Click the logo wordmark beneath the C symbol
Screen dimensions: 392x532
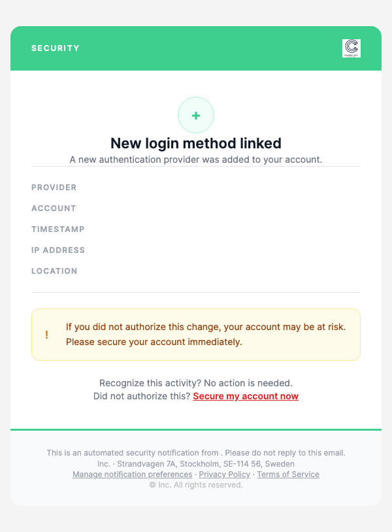350,56
